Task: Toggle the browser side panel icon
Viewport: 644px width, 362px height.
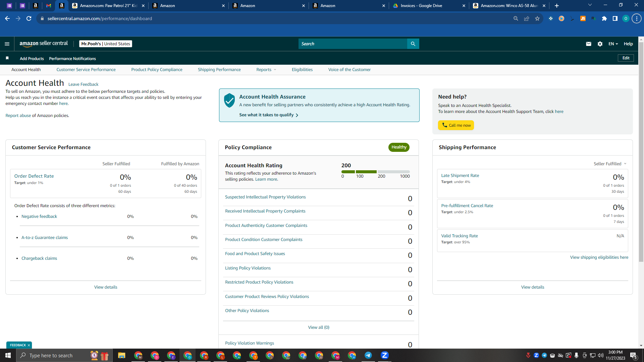Action: pyautogui.click(x=615, y=18)
